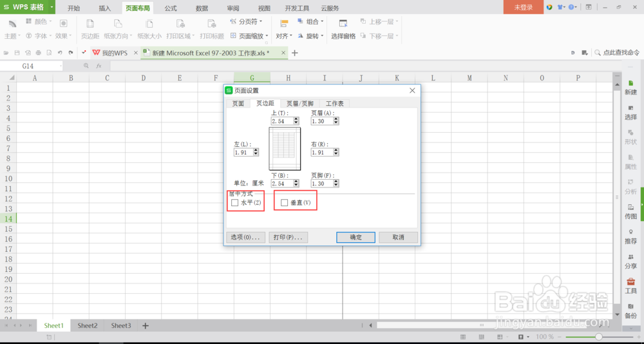Viewport: 644px width, 344px height.
Task: Open new document tab with plus button
Action: [294, 53]
